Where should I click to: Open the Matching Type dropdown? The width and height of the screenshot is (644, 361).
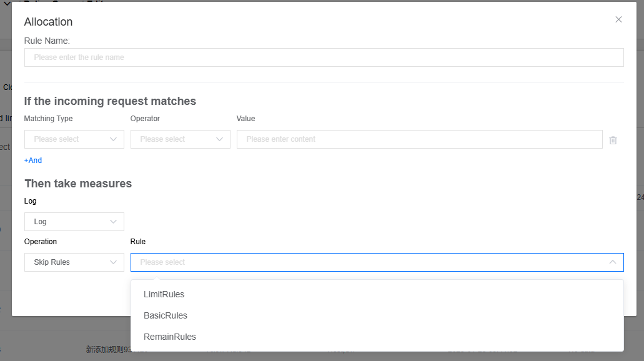coord(74,139)
